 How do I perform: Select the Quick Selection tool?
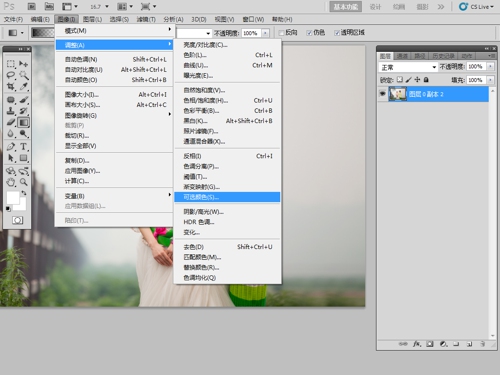23,75
